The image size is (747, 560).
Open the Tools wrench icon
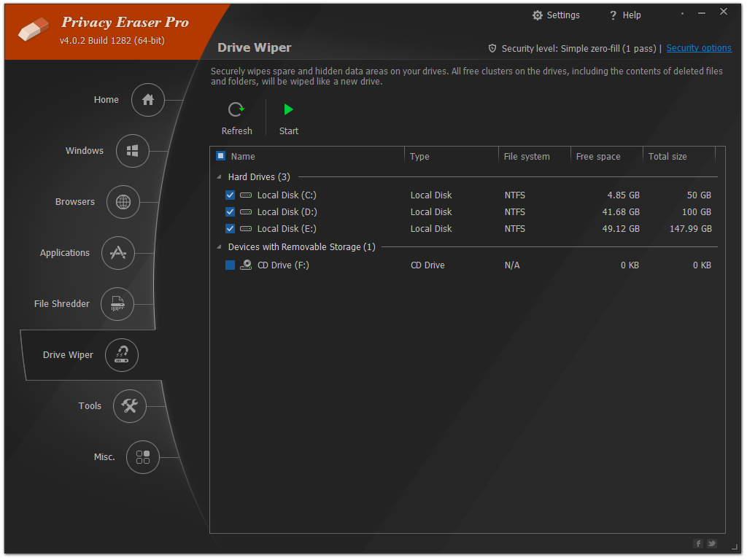(x=130, y=406)
